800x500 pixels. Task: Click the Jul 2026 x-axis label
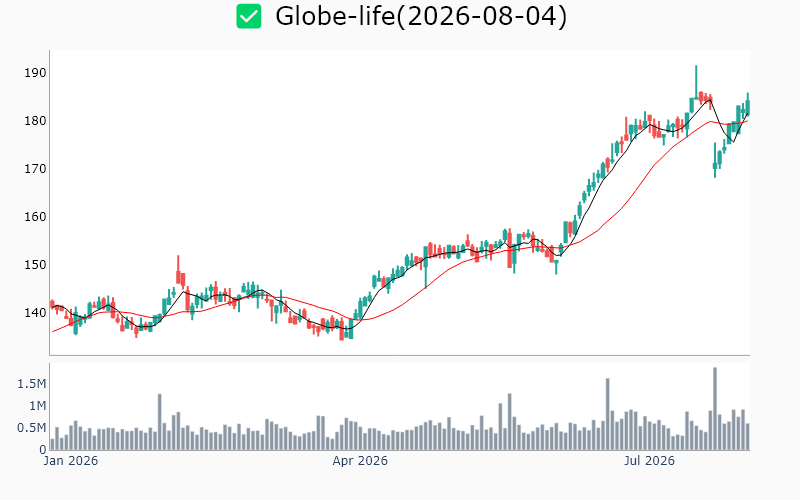(x=649, y=461)
